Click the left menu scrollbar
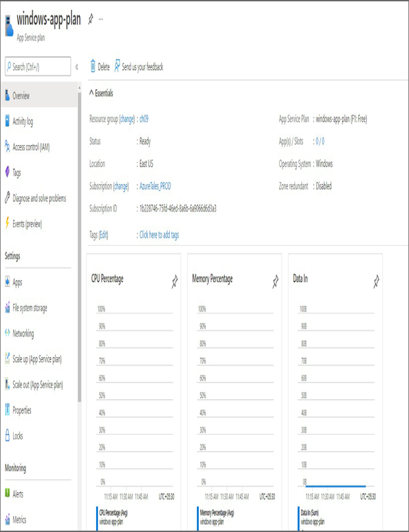Viewport: 409px width, 532px height. pos(79,247)
